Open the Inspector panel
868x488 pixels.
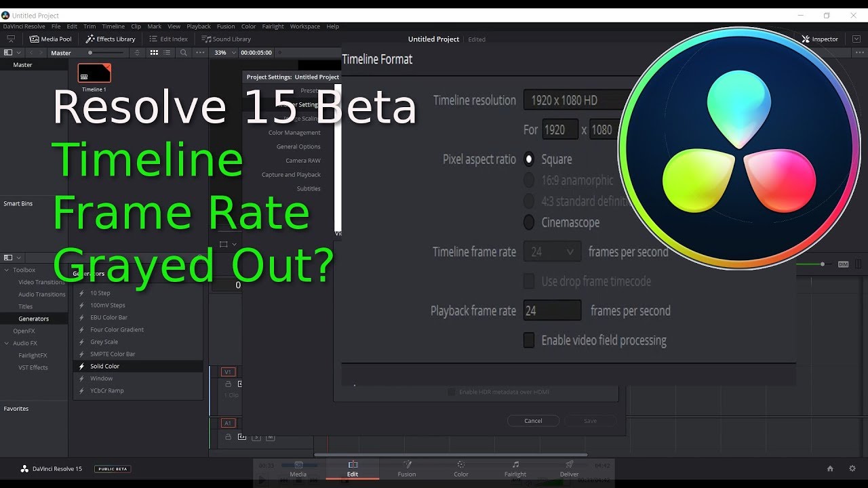point(820,39)
